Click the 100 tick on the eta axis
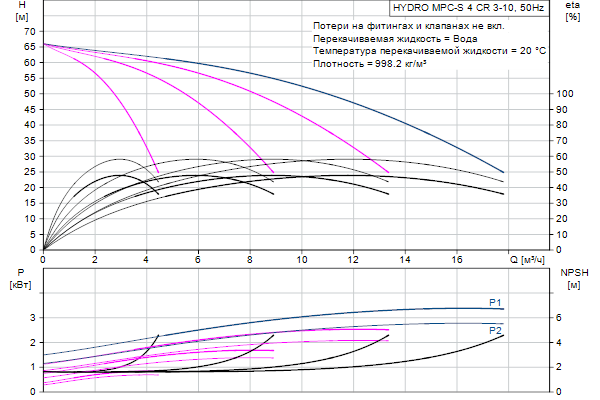Screen dimensions: 600x400 point(565,93)
